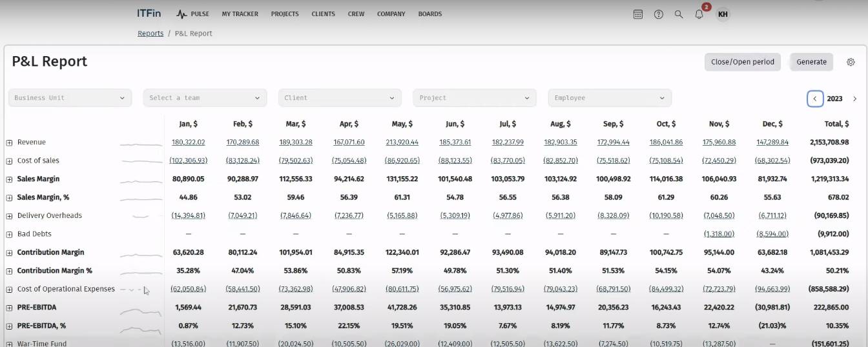Click the Generate button
868x347 pixels.
(811, 62)
